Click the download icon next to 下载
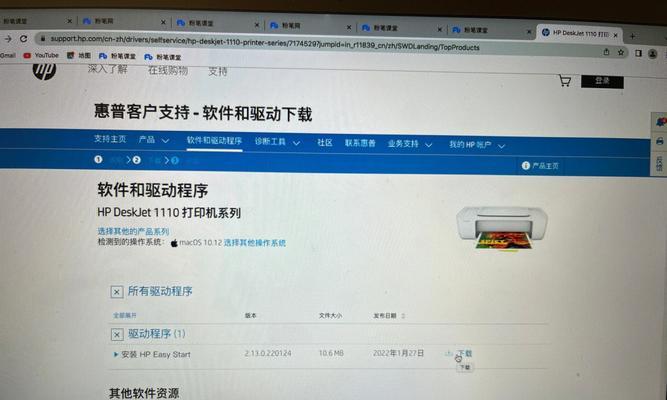 pyautogui.click(x=449, y=353)
